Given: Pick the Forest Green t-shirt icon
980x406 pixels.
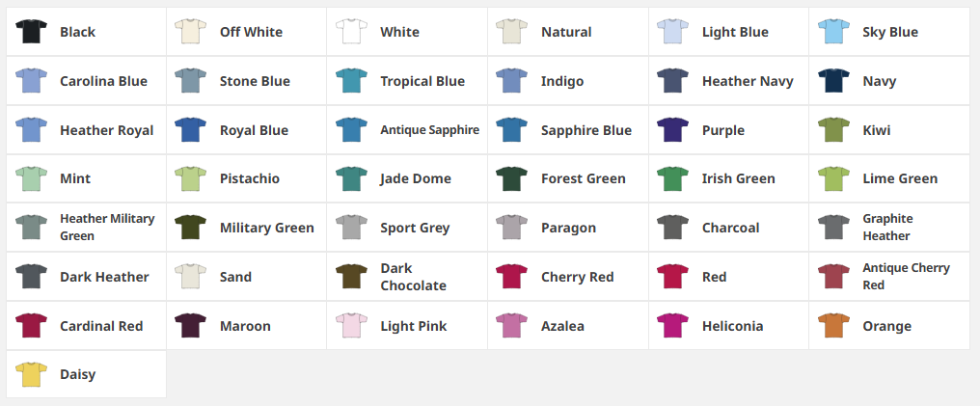Looking at the screenshot, I should (512, 178).
